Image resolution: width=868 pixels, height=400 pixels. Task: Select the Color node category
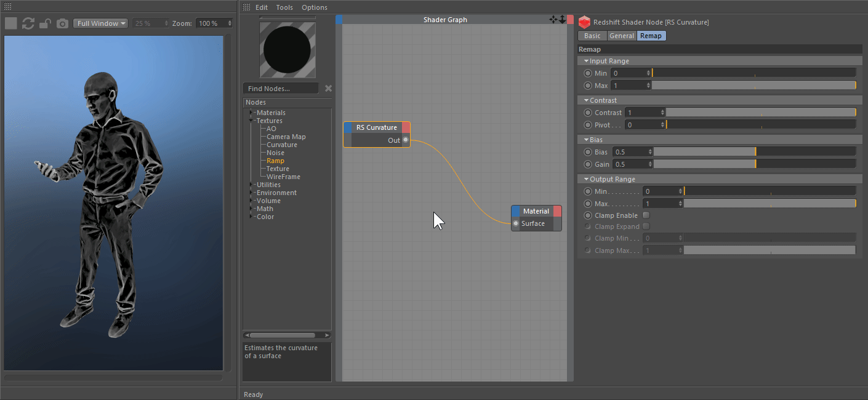(265, 217)
